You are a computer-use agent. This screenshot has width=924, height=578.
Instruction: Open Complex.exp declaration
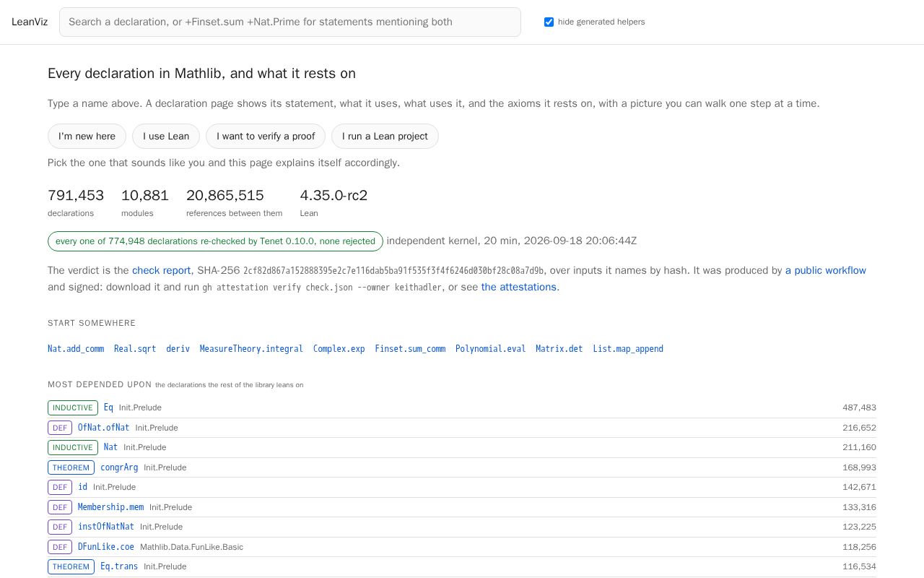(x=339, y=348)
